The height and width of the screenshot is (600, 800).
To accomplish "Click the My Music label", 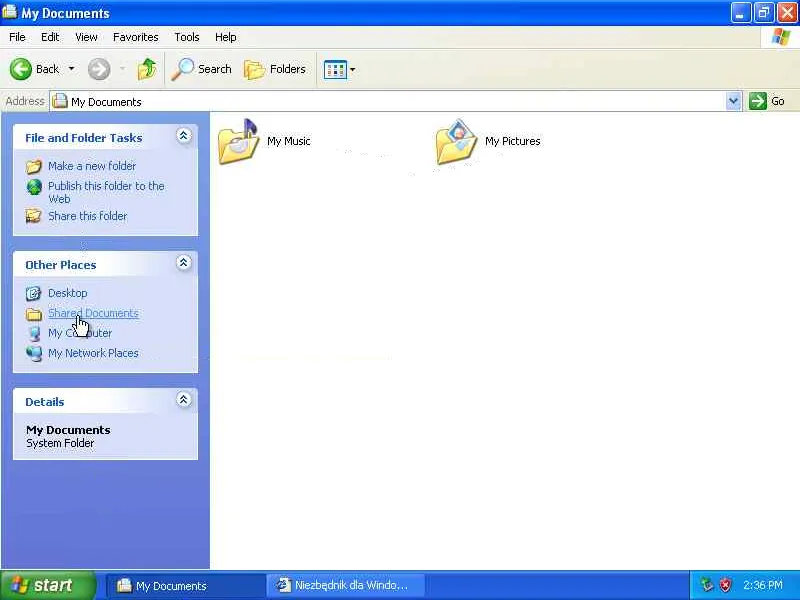I will click(289, 141).
